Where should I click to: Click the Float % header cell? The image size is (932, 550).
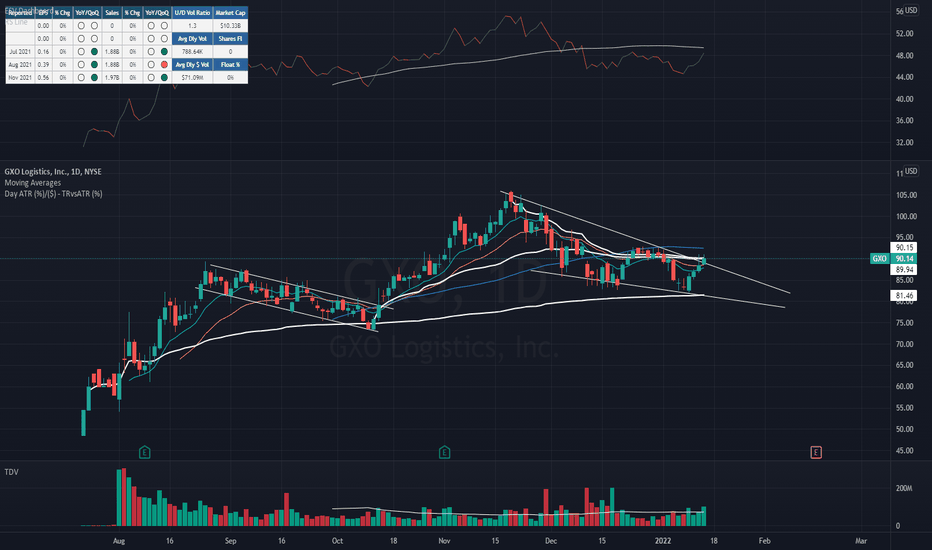[231, 65]
